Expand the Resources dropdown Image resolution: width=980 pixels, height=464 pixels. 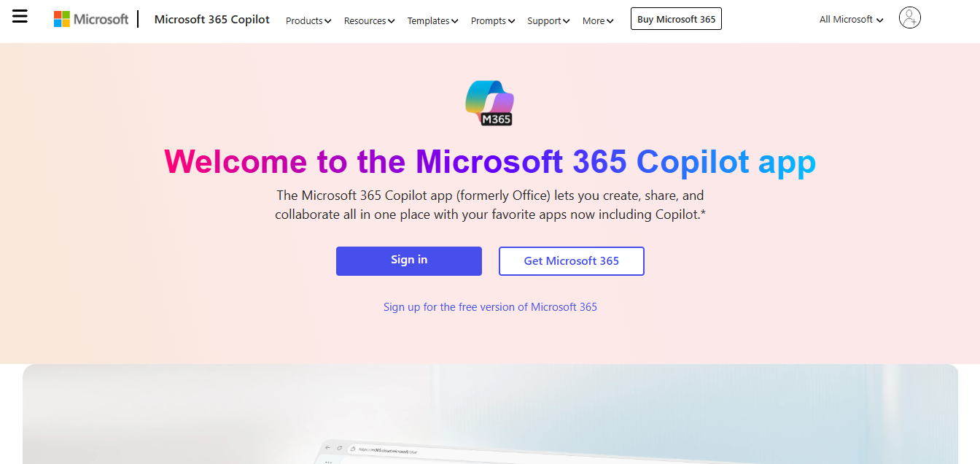coord(369,20)
